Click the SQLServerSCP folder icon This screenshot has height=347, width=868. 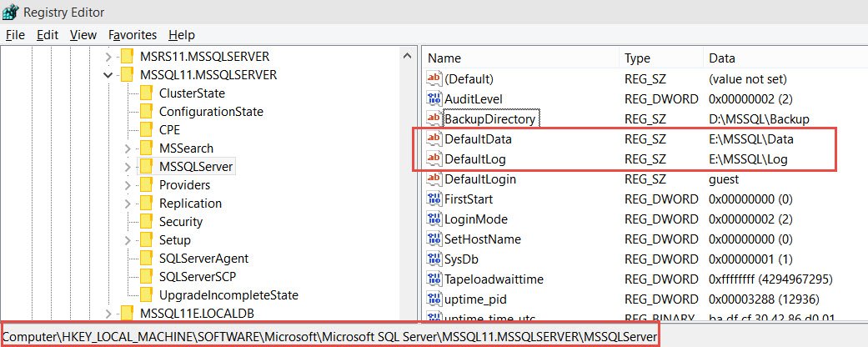(x=146, y=276)
